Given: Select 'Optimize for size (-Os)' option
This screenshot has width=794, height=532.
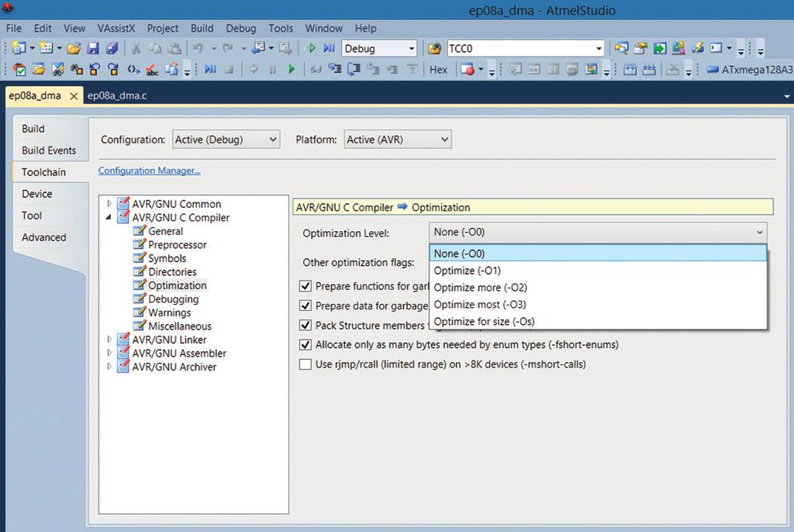Looking at the screenshot, I should pyautogui.click(x=598, y=321).
